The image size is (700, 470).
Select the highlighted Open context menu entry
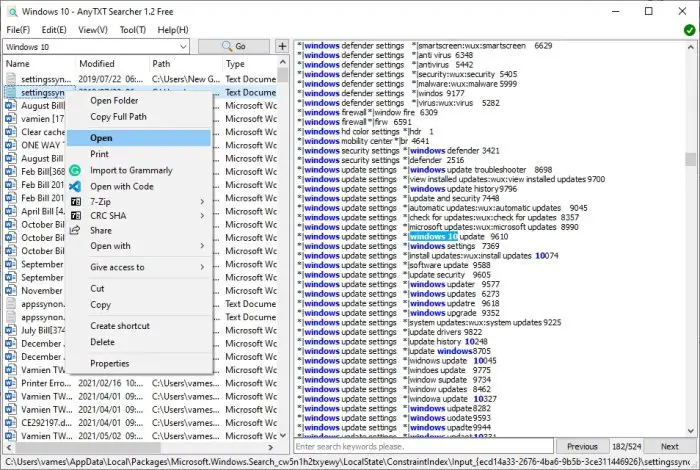click(x=139, y=138)
